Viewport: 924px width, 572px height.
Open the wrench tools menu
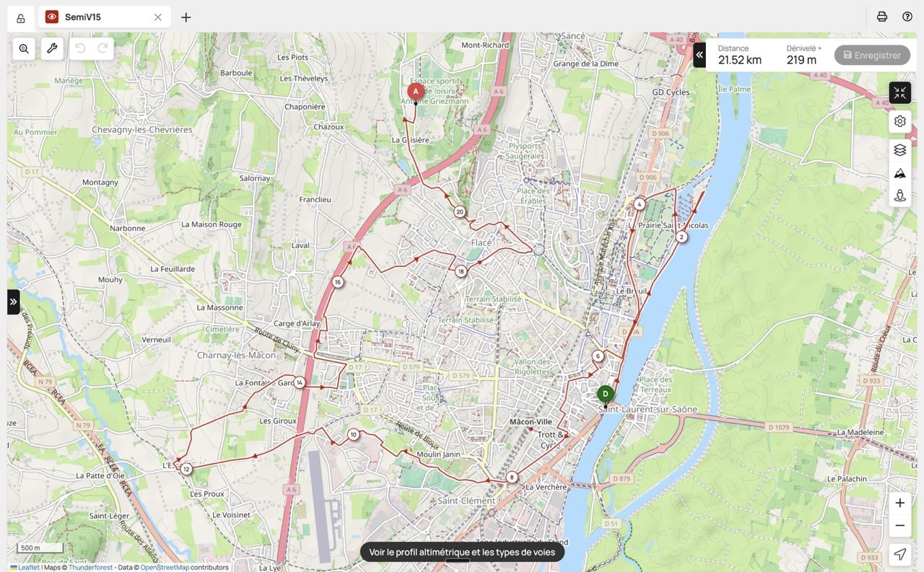click(x=52, y=48)
